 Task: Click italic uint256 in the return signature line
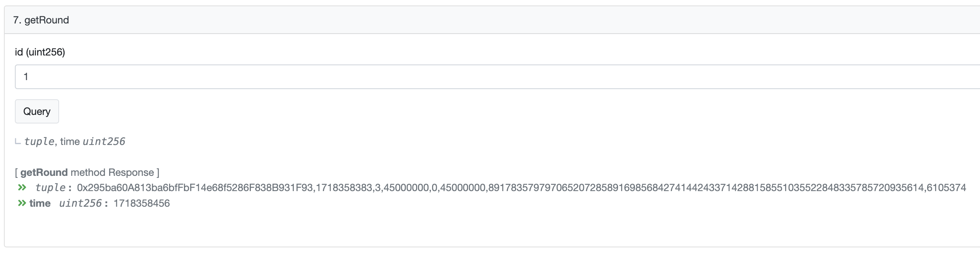(x=104, y=141)
